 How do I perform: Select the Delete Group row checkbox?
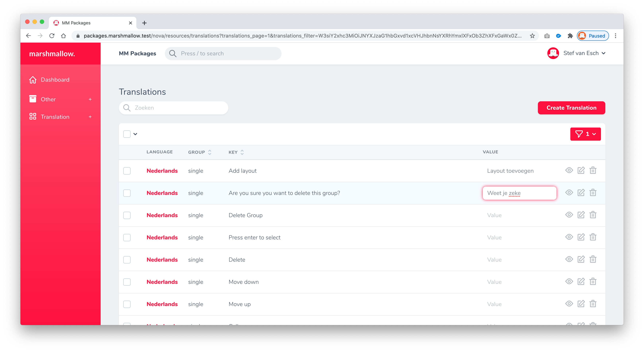(127, 215)
